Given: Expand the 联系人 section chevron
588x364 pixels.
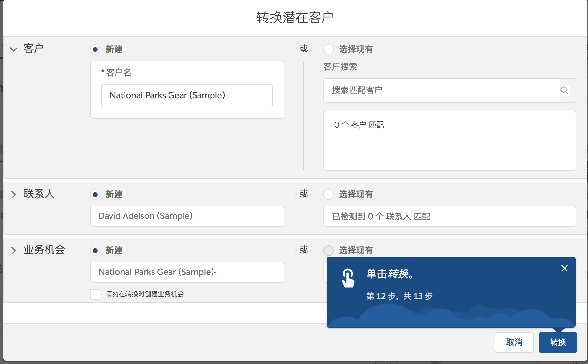Looking at the screenshot, I should coord(14,195).
